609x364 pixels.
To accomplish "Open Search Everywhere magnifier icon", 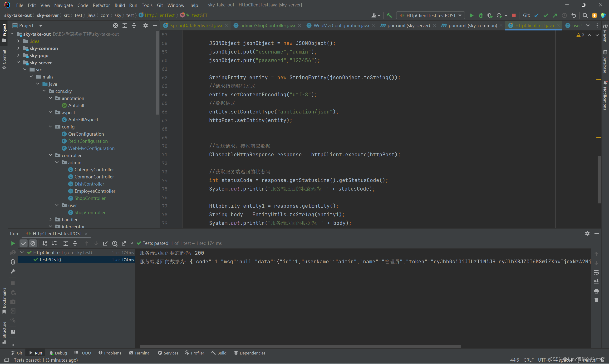I will point(585,15).
